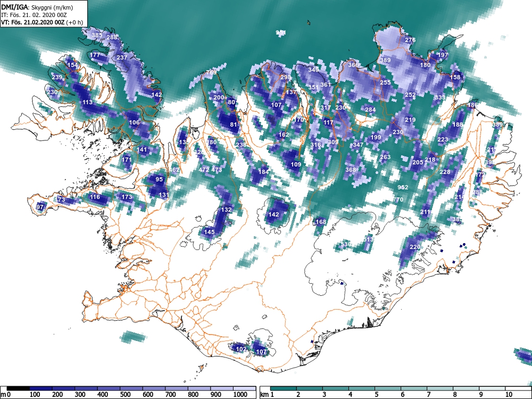
Task: Click the map value 197
Action: point(443,55)
